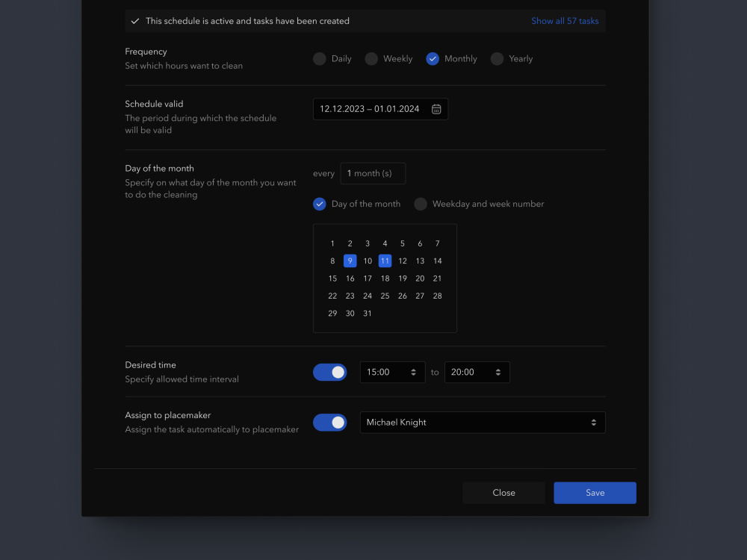Select day 13 in the month grid
This screenshot has height=560, width=747.
(420, 261)
